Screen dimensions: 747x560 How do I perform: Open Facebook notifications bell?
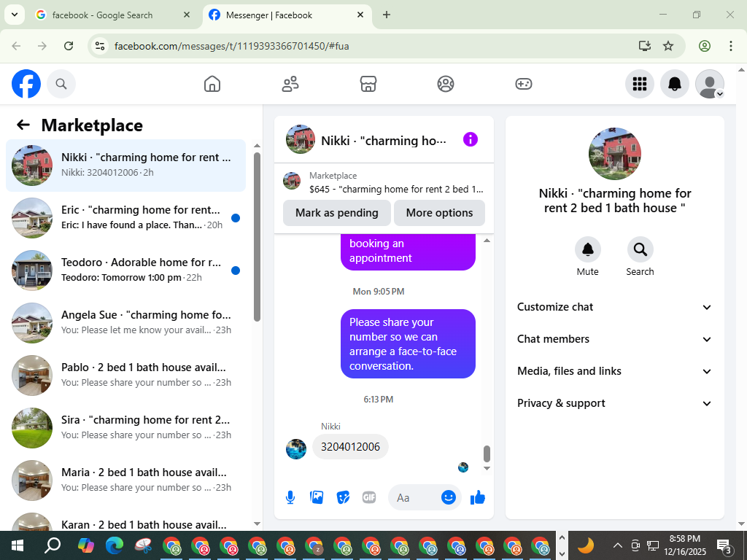pos(674,84)
